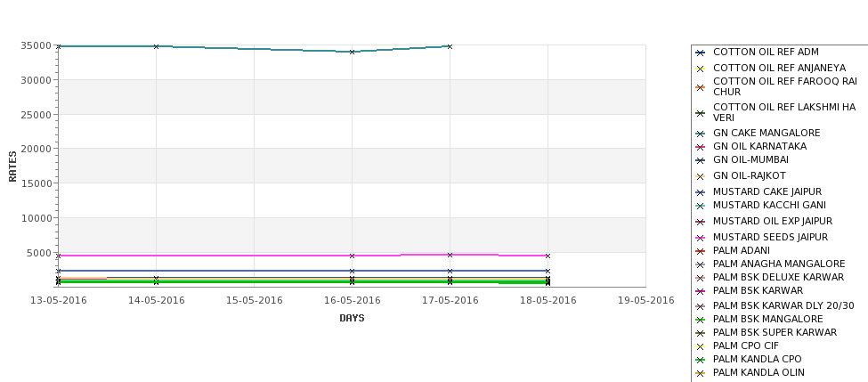
Task: Click the mustard seeds data point on 17-05-2016
Action: [450, 256]
